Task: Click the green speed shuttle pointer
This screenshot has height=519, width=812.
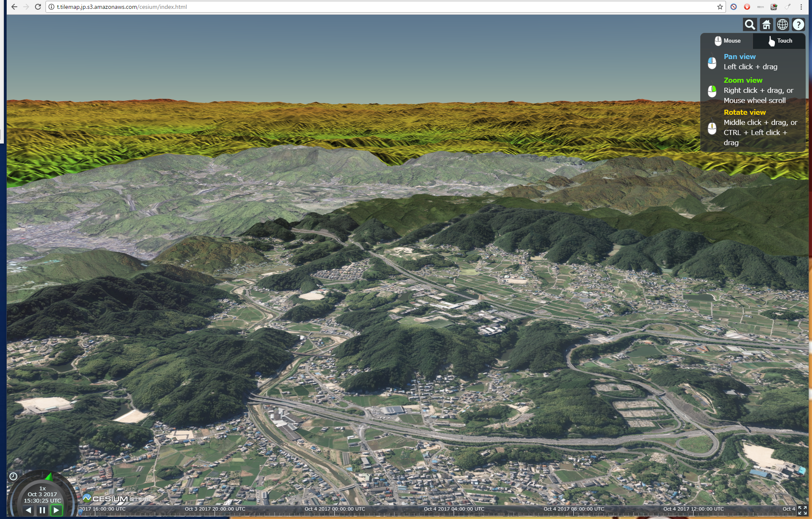Action: pos(49,477)
